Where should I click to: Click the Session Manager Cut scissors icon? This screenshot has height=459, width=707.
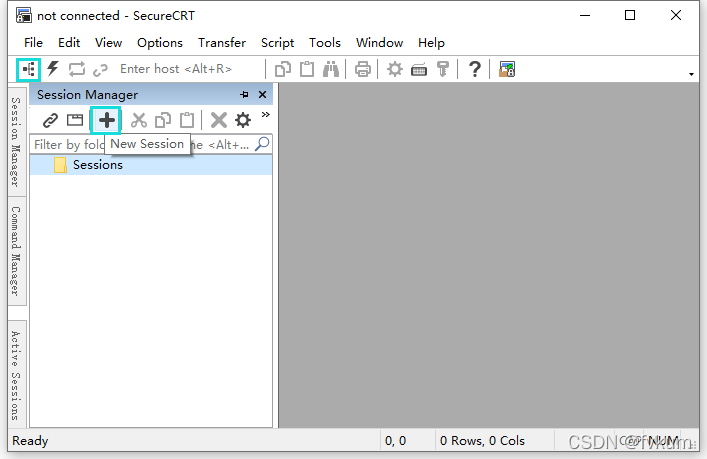139,120
